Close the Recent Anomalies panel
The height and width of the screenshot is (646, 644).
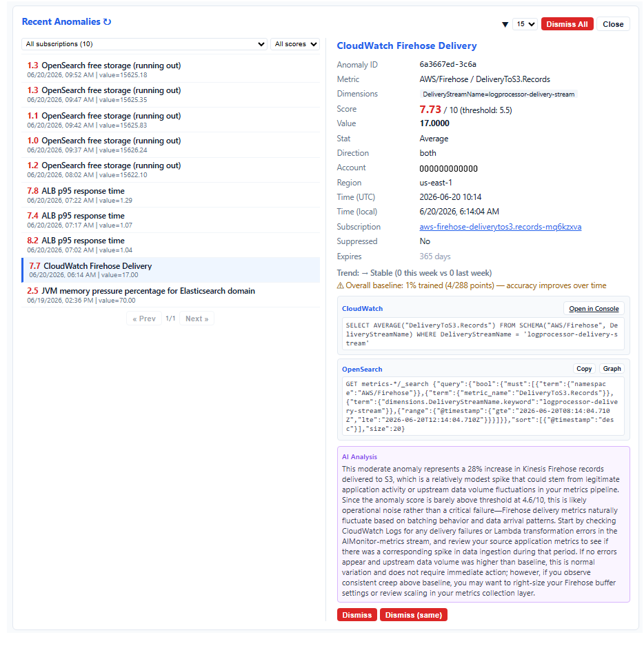coord(613,24)
